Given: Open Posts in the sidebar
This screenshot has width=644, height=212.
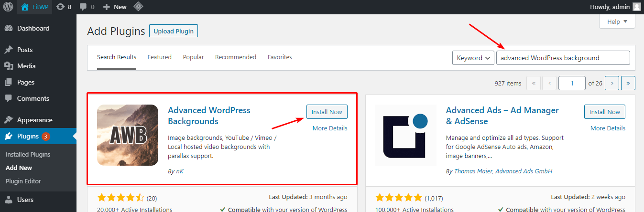Looking at the screenshot, I should 38,50.
